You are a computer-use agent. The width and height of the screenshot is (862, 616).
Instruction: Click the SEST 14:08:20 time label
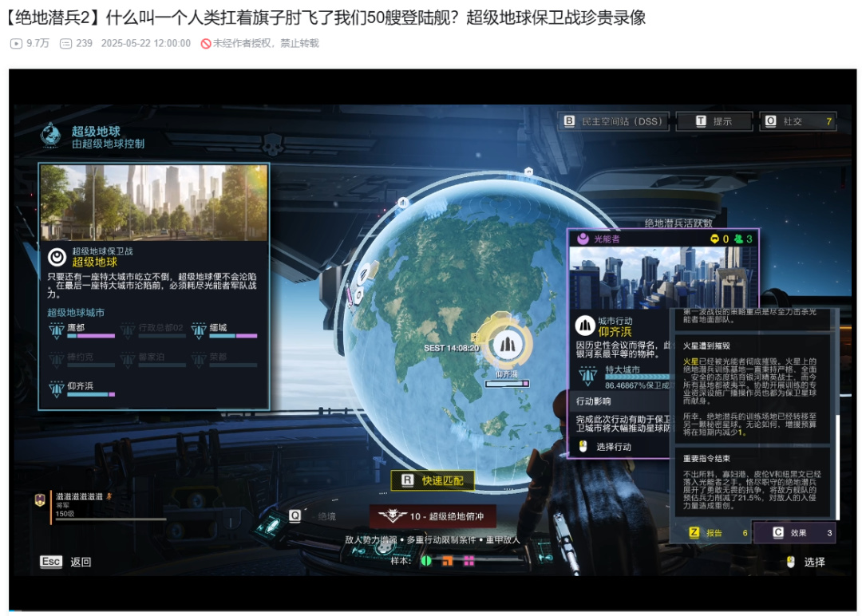(451, 348)
